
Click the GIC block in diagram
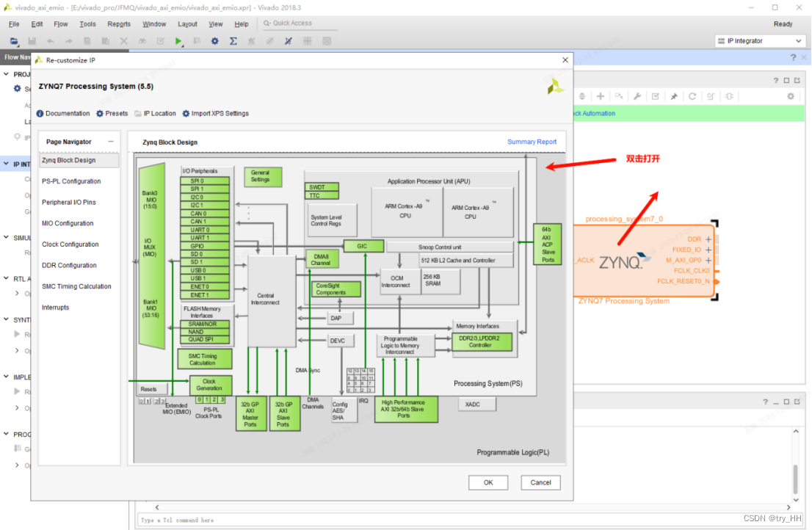pos(363,247)
